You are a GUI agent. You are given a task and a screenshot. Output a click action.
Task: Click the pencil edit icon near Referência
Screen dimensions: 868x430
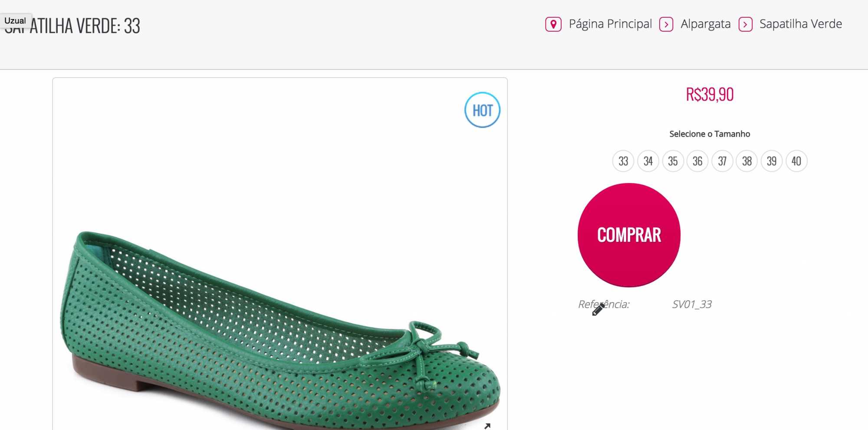[598, 309]
